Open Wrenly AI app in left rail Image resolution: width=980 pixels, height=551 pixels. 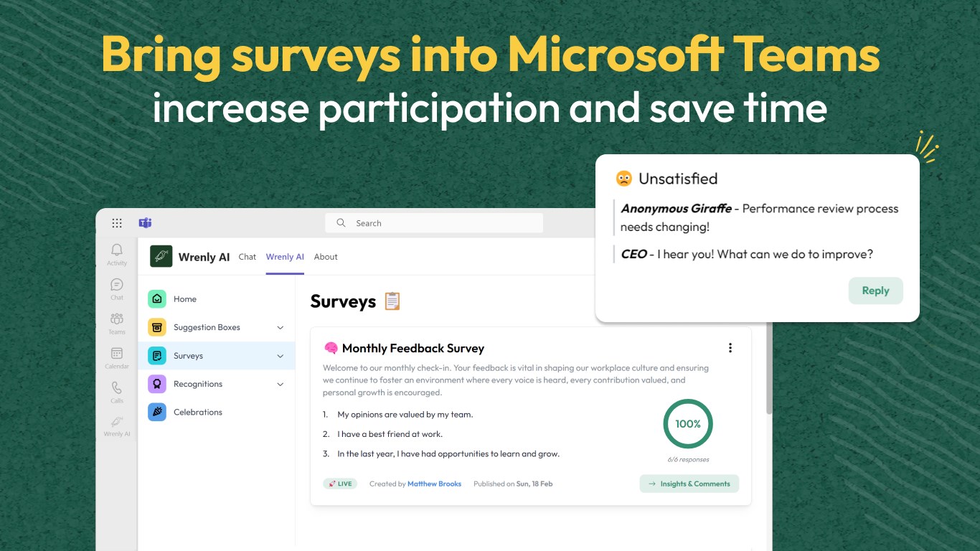(117, 426)
